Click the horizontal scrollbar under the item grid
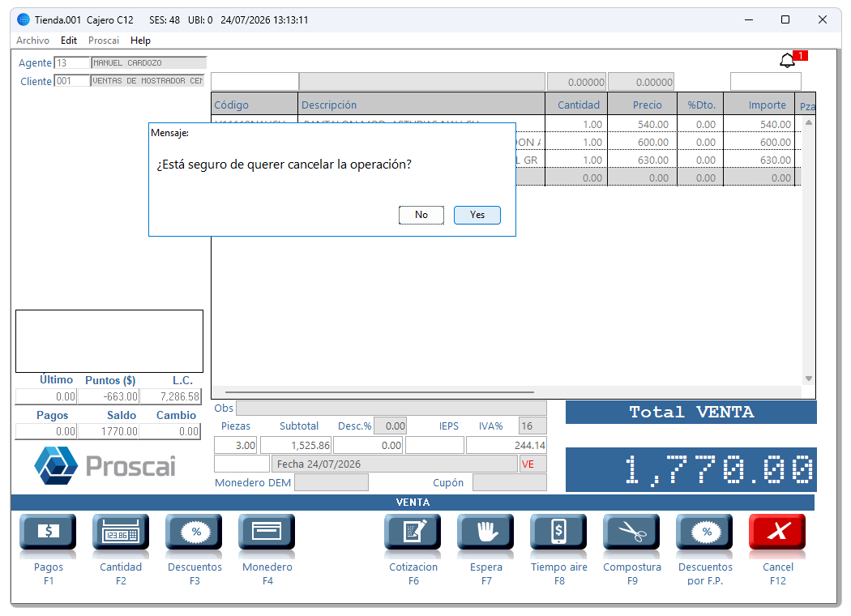This screenshot has width=851, height=616. pyautogui.click(x=379, y=391)
